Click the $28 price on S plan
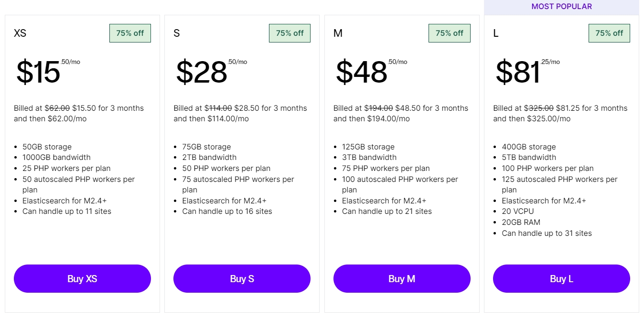 coord(201,72)
